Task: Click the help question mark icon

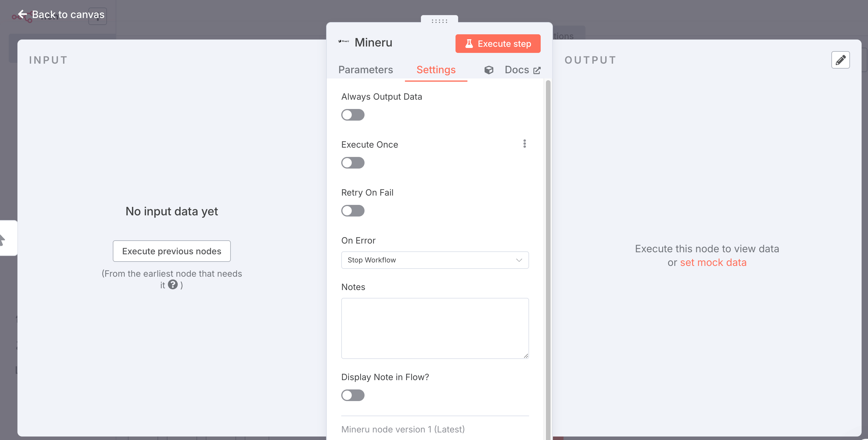Action: (173, 285)
